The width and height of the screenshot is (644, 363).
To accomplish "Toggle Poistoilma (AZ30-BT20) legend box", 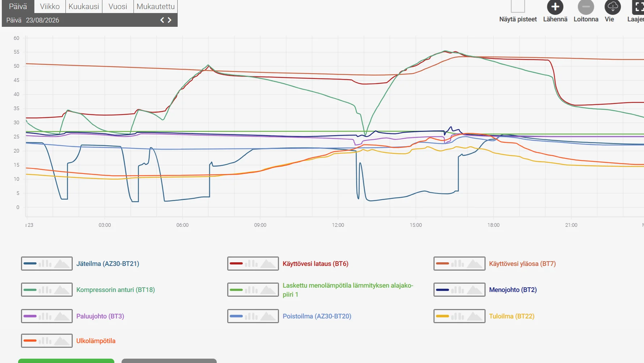I will click(253, 316).
